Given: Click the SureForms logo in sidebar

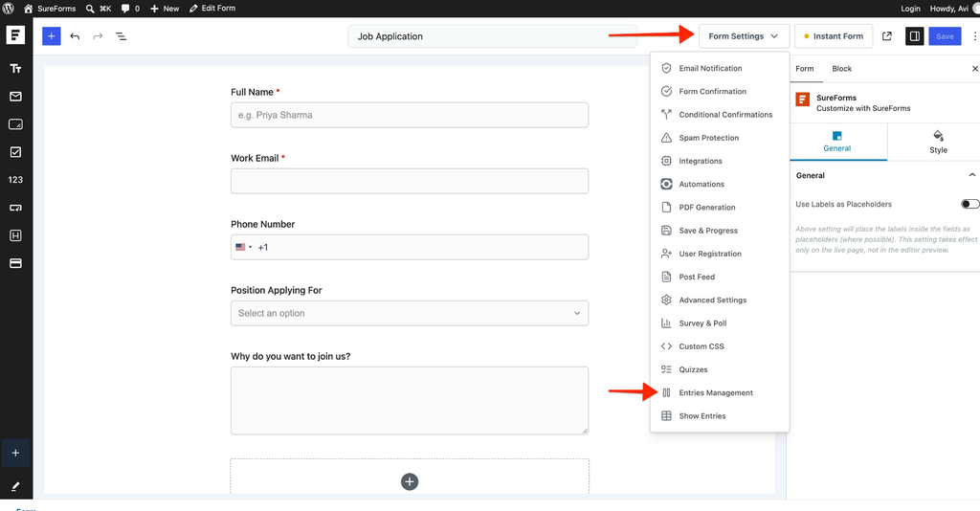Looking at the screenshot, I should click(x=15, y=35).
